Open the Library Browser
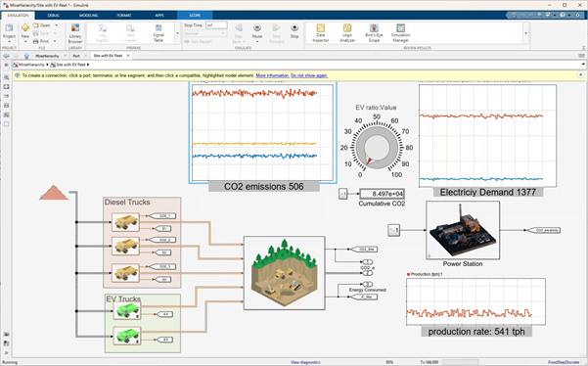588x366 pixels. pyautogui.click(x=75, y=32)
